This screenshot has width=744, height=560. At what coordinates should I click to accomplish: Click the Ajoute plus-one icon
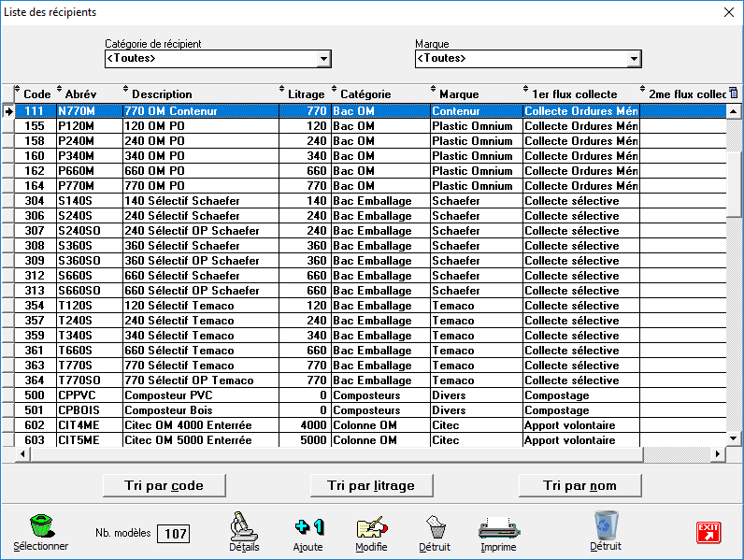coord(308,526)
